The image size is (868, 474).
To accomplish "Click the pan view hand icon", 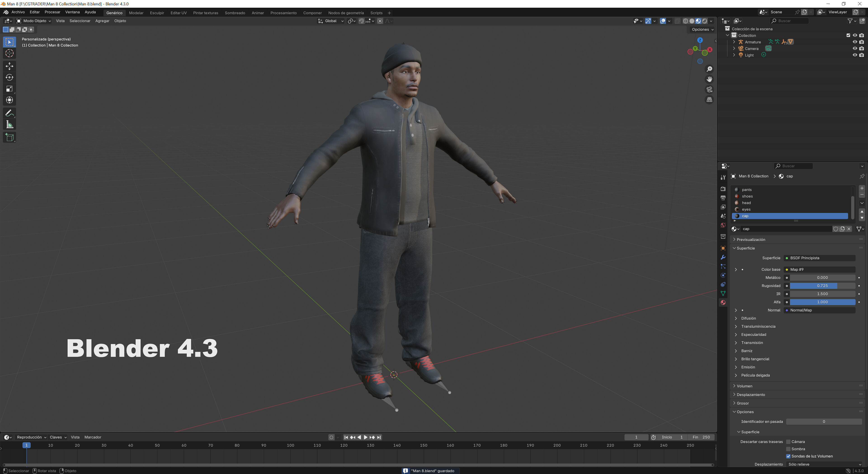I will (x=709, y=79).
